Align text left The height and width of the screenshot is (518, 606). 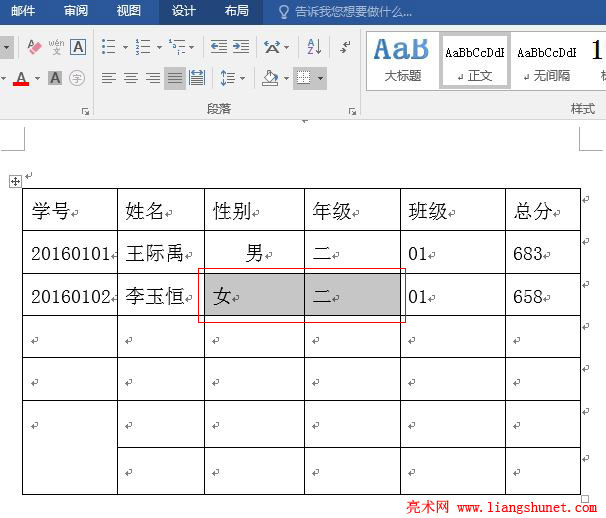pos(109,78)
